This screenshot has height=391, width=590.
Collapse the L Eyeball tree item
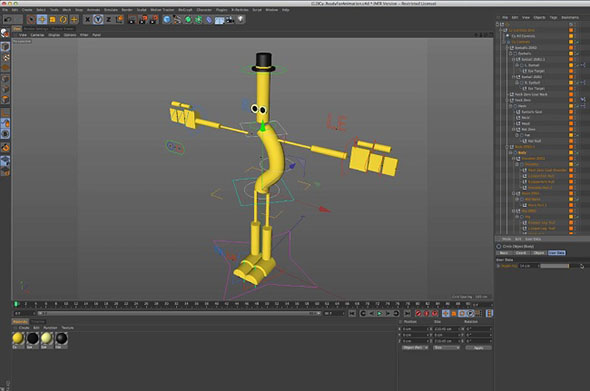click(x=517, y=65)
